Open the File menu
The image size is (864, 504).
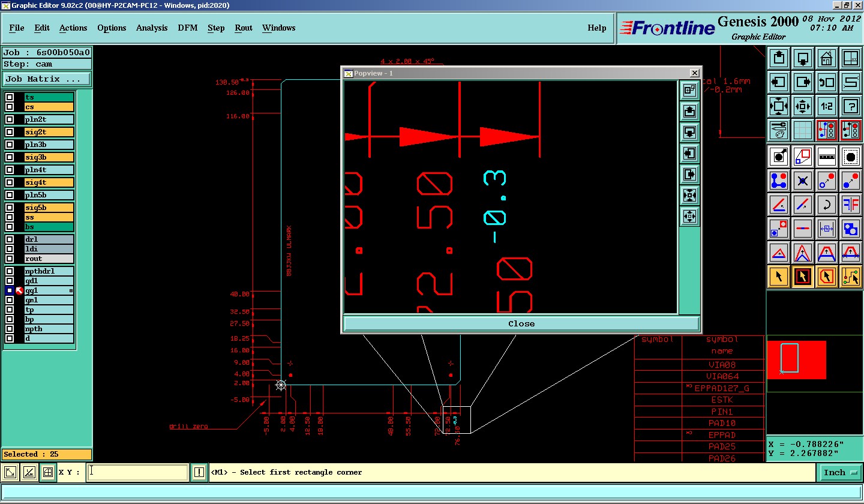tap(17, 28)
